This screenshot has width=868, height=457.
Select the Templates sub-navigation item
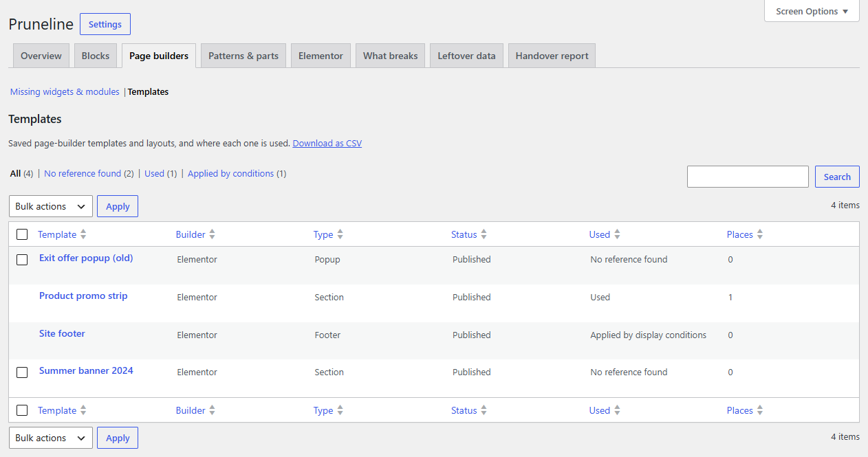click(x=148, y=91)
